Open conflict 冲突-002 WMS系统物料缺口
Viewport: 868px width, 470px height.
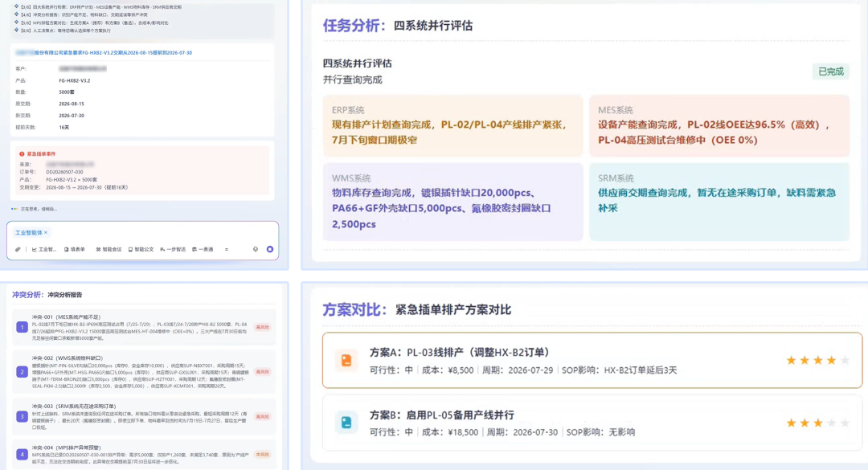[144, 372]
